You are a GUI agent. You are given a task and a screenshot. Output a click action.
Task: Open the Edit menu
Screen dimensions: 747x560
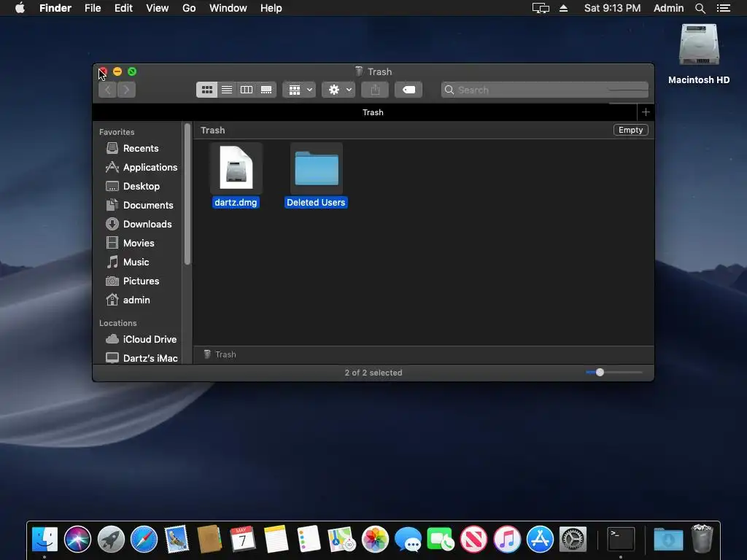click(x=123, y=8)
